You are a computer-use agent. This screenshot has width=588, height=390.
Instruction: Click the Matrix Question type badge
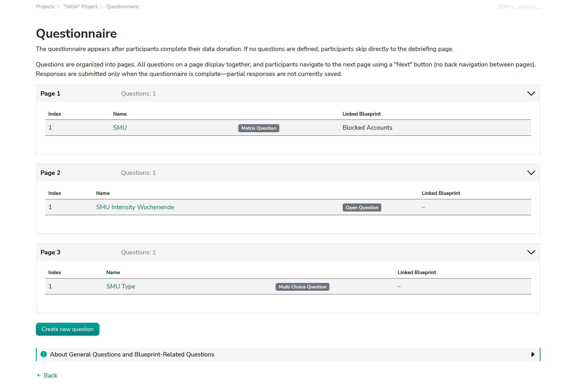coord(259,128)
